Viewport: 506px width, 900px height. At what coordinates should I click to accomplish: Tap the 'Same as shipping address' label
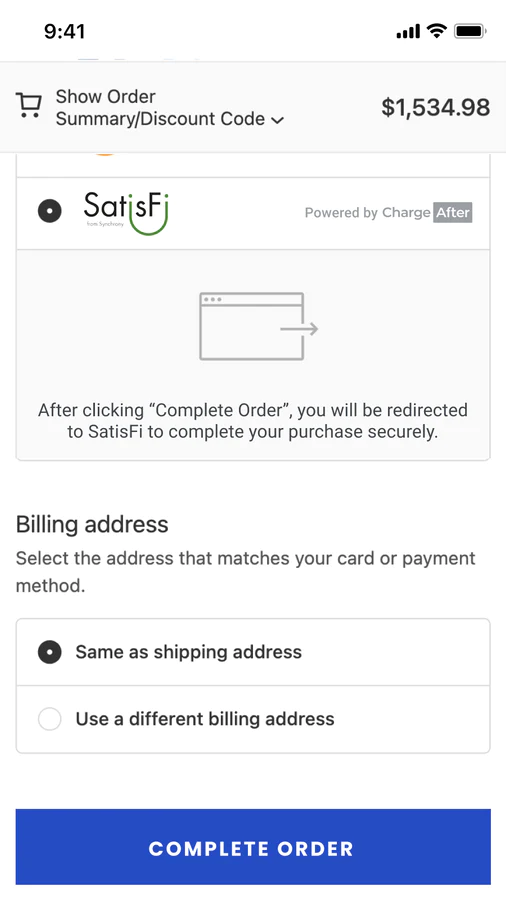[x=189, y=652]
